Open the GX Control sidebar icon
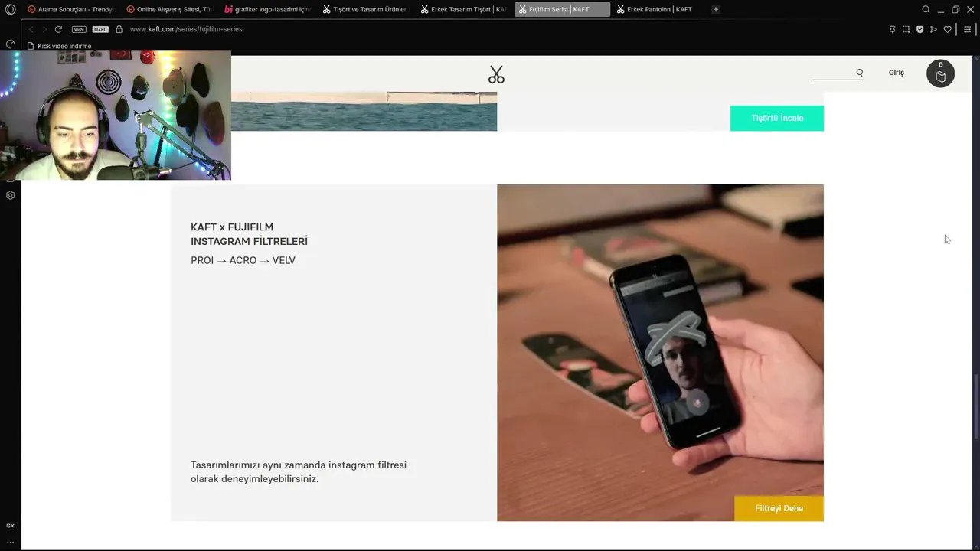The image size is (980, 551). [x=10, y=526]
